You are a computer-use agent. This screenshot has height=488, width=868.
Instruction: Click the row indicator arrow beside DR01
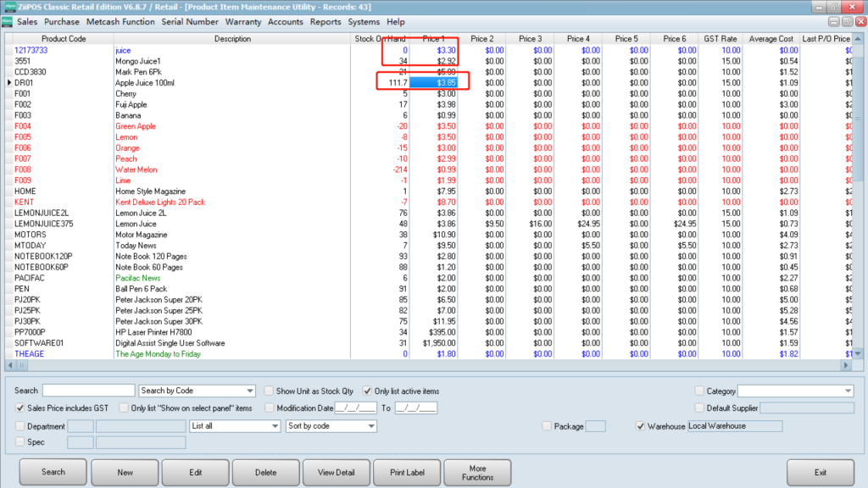pos(8,83)
